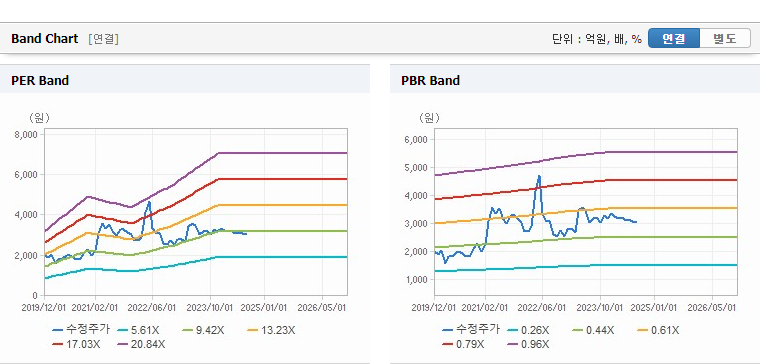Viewport: 760px width, 364px height.
Task: Toggle the 20.84X legend entry
Action: (141, 344)
